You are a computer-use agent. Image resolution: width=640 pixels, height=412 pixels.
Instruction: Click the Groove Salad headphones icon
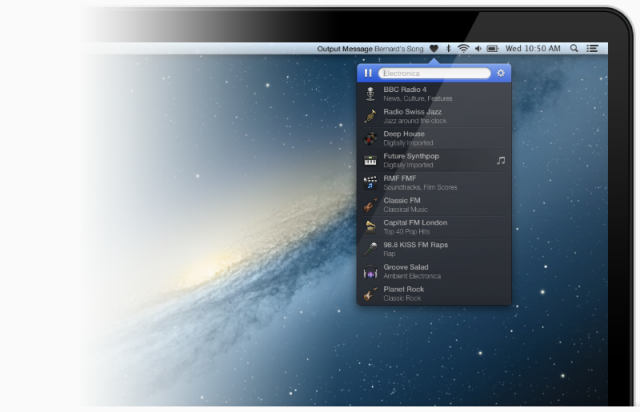tap(370, 272)
